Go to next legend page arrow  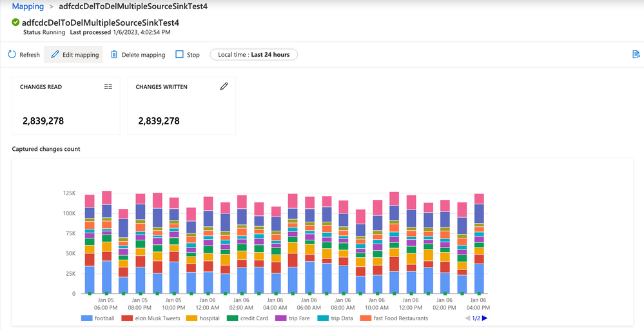pyautogui.click(x=485, y=318)
